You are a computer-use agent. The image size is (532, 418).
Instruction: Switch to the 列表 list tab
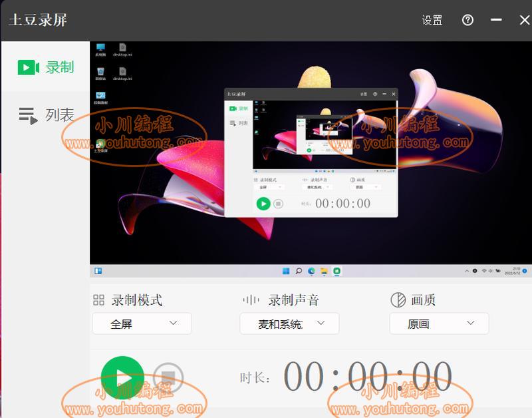47,115
